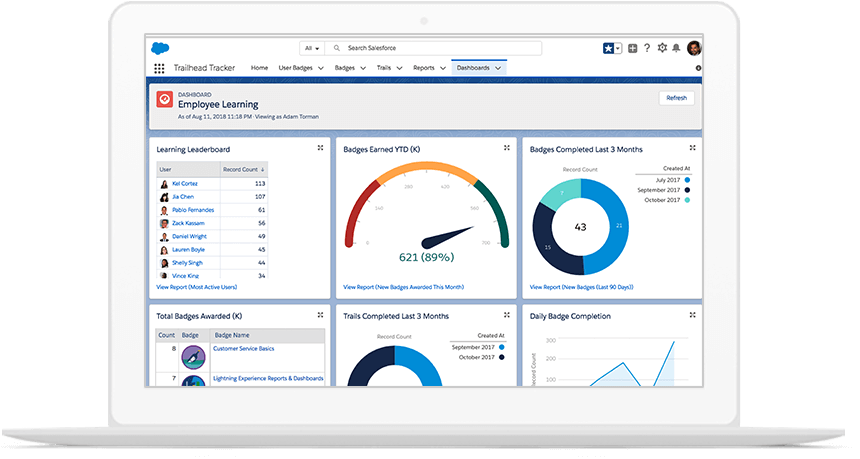Expand Trails Completed Last 3 Months widget
Screen dimensions: 860x459
coord(507,315)
